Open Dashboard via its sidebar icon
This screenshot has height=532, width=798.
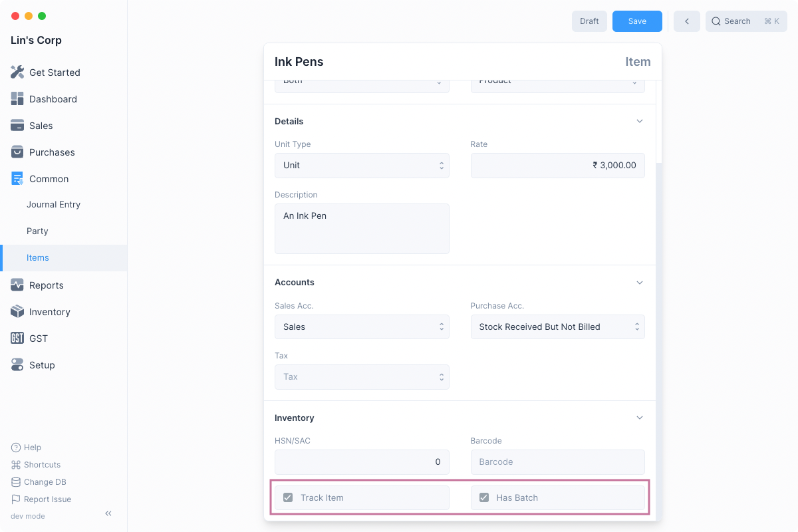pos(17,99)
